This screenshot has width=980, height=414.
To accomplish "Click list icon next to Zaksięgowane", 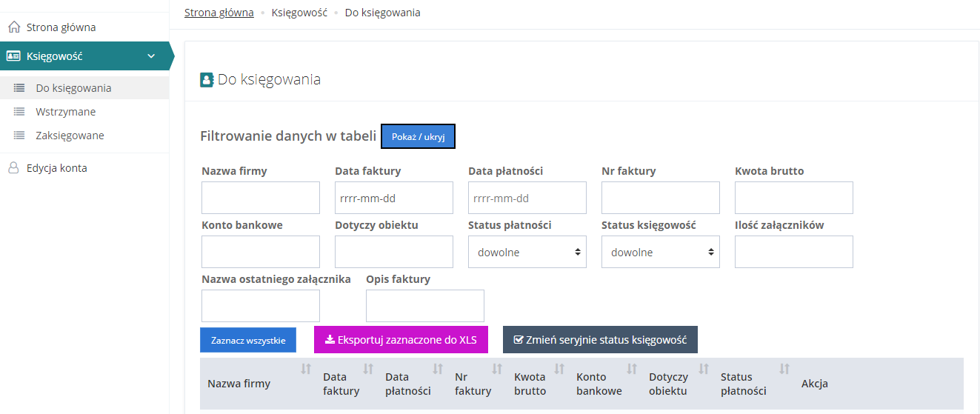I will 19,136.
